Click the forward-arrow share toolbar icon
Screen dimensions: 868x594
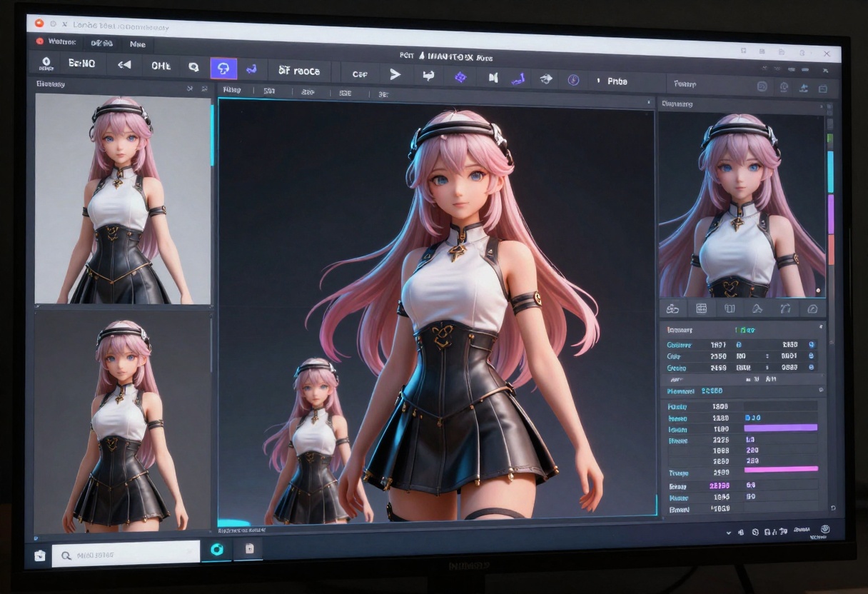point(546,79)
